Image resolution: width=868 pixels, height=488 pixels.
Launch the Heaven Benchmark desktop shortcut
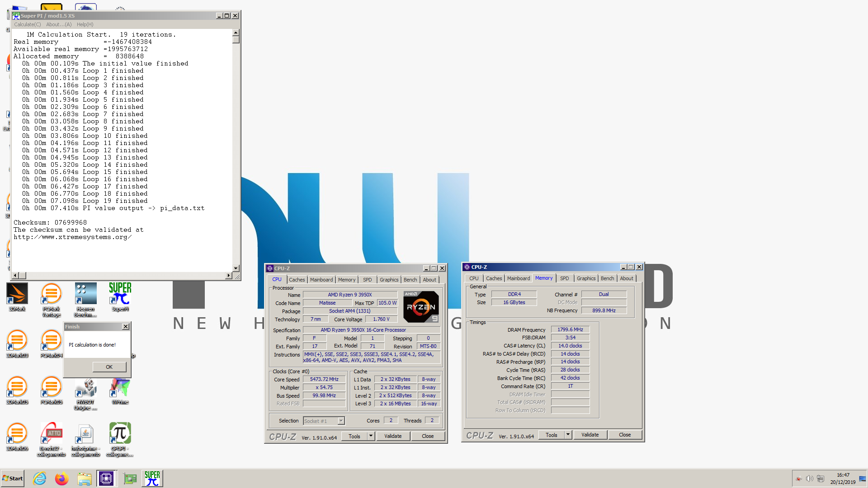tap(85, 299)
